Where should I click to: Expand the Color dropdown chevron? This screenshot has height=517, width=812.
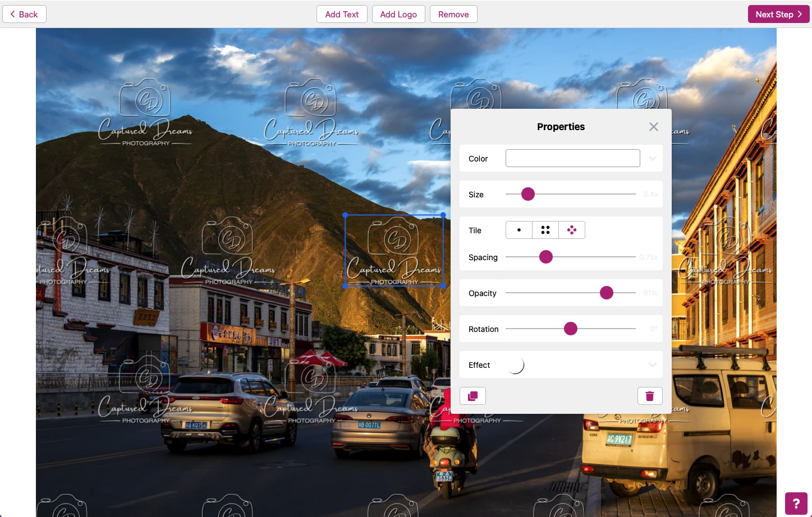pyautogui.click(x=653, y=158)
